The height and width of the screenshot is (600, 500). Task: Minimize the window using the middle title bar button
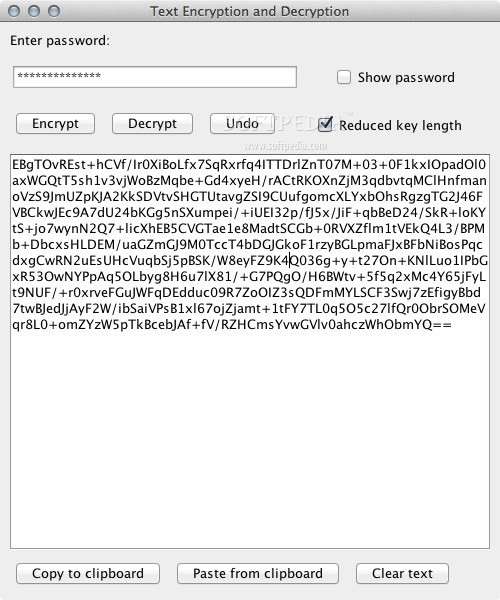point(34,11)
